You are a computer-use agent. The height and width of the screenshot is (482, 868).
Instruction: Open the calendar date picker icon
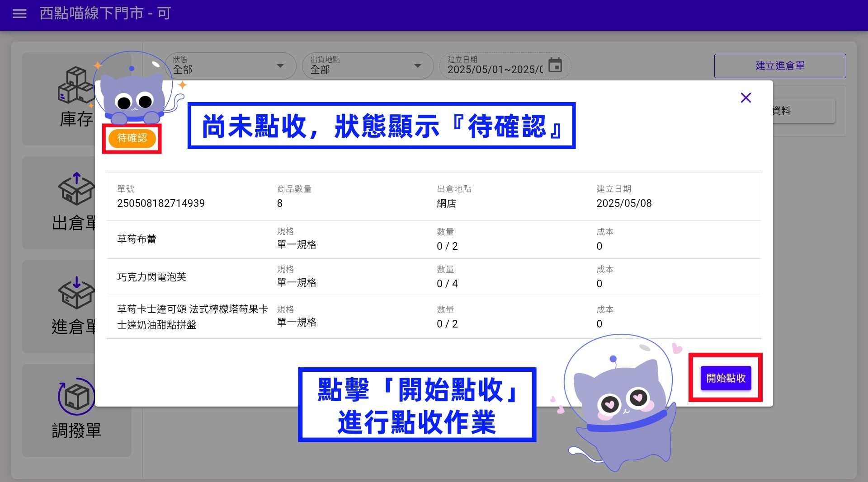[x=555, y=66]
